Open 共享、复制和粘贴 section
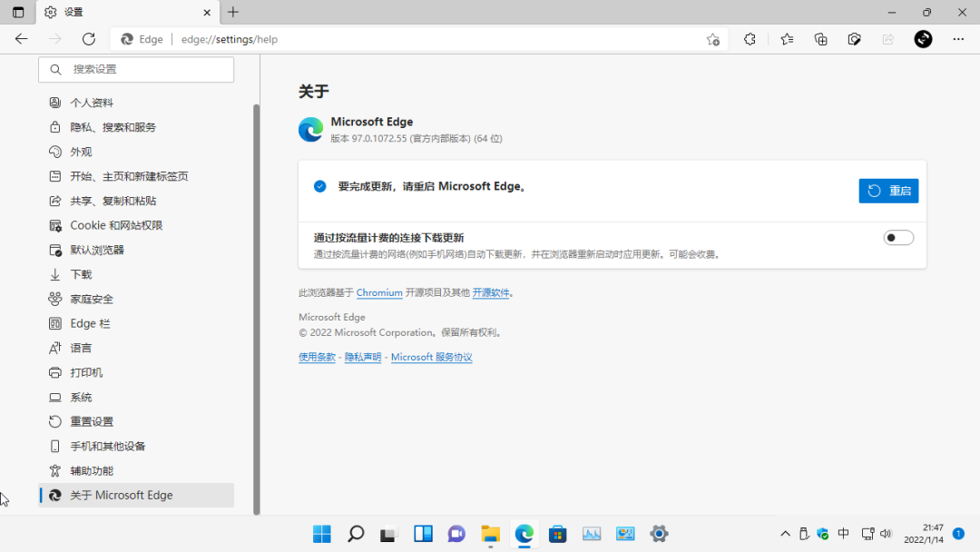 [x=136, y=201]
